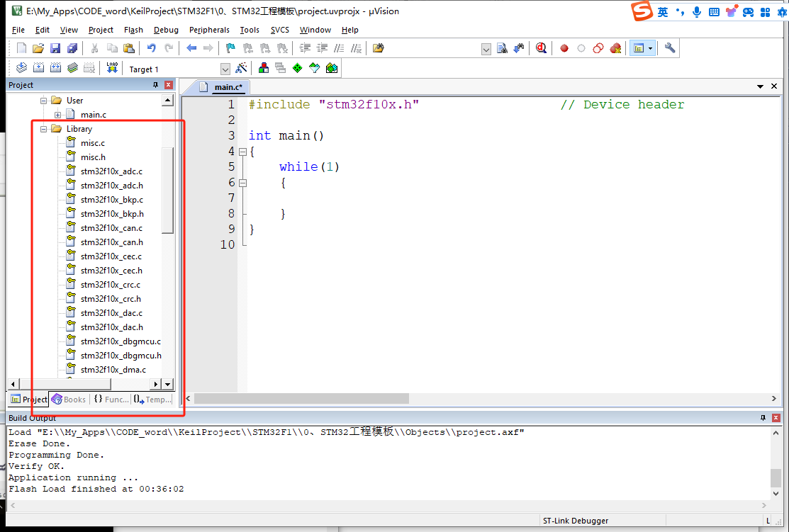This screenshot has width=789, height=532.
Task: Translate the current file
Action: [21, 68]
